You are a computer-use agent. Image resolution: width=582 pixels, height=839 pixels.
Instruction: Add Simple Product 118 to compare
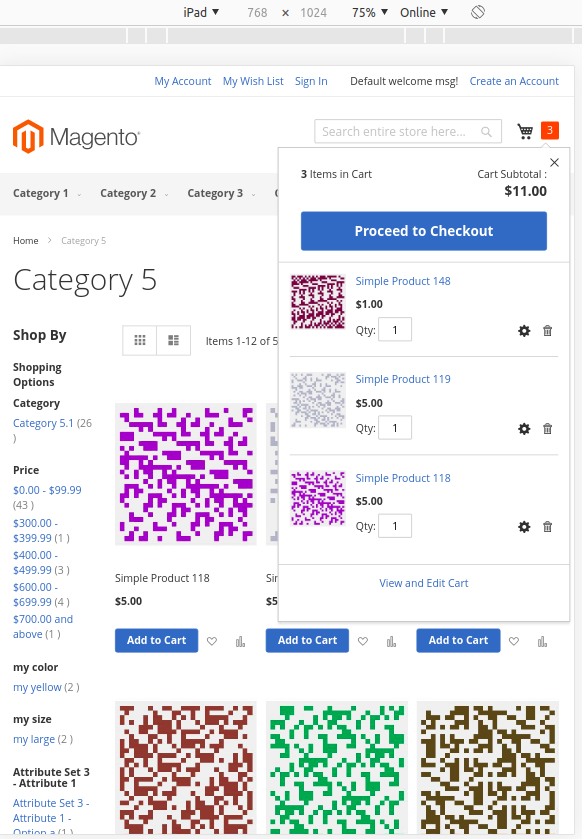[240, 641]
